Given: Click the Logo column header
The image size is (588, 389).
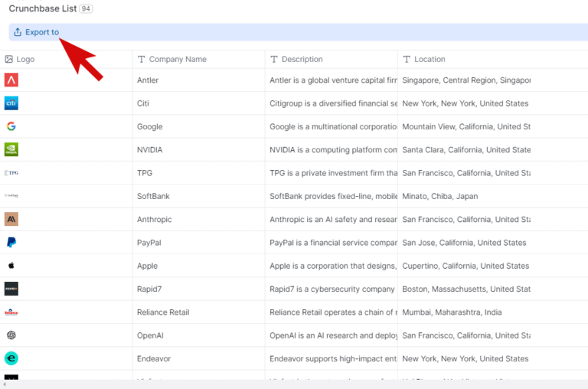Looking at the screenshot, I should click(x=25, y=59).
